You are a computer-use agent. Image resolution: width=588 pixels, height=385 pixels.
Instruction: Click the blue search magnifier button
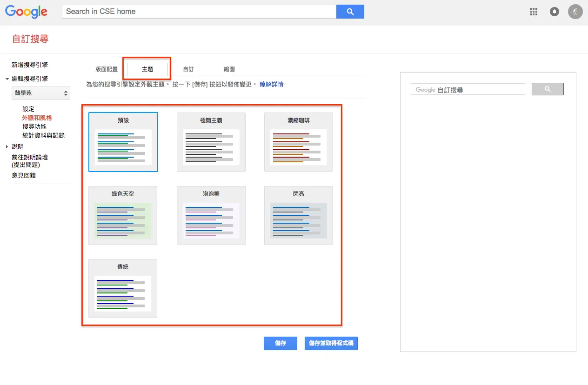pyautogui.click(x=350, y=12)
